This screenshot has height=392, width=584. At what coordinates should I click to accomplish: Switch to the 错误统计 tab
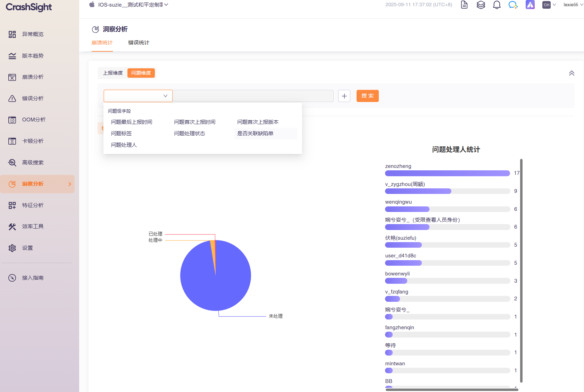coord(139,43)
